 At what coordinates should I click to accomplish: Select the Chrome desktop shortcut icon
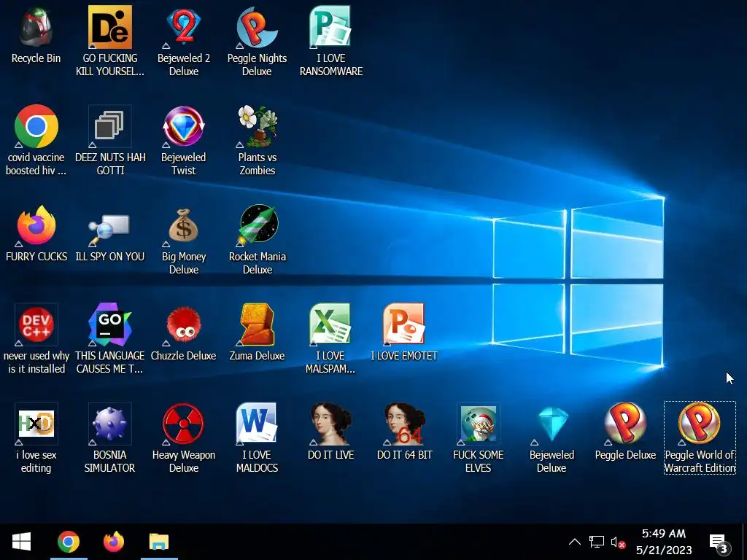click(x=36, y=126)
